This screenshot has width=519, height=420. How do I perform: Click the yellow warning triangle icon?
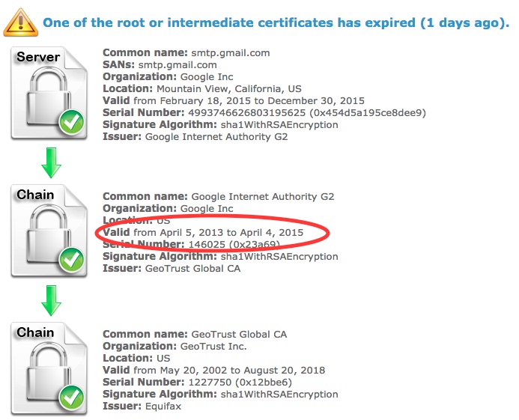[x=20, y=22]
